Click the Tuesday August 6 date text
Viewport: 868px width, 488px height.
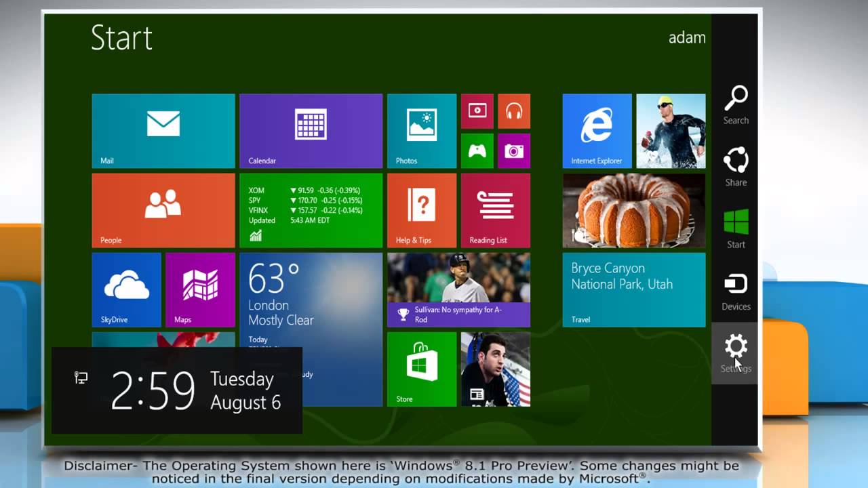[x=245, y=390]
